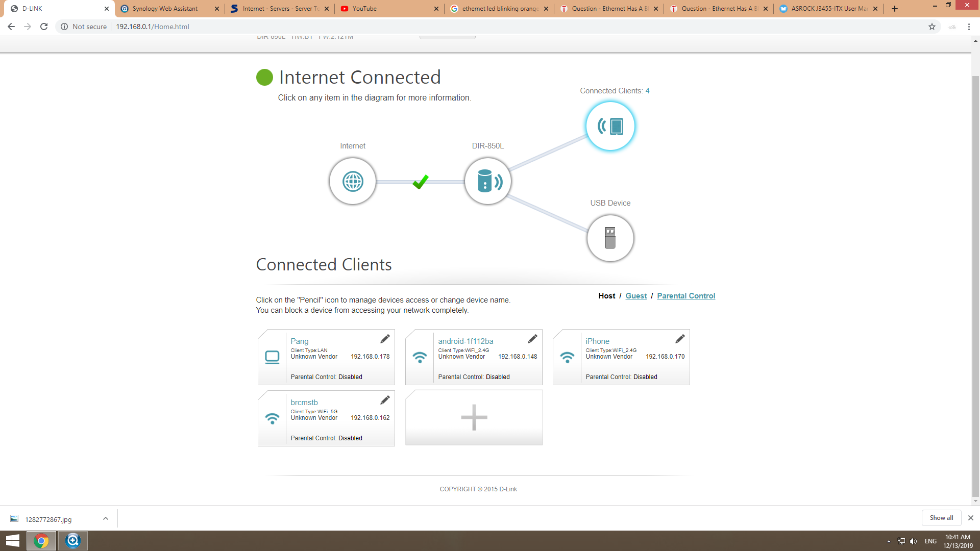
Task: Edit the brcmstb device with pencil icon
Action: point(385,400)
